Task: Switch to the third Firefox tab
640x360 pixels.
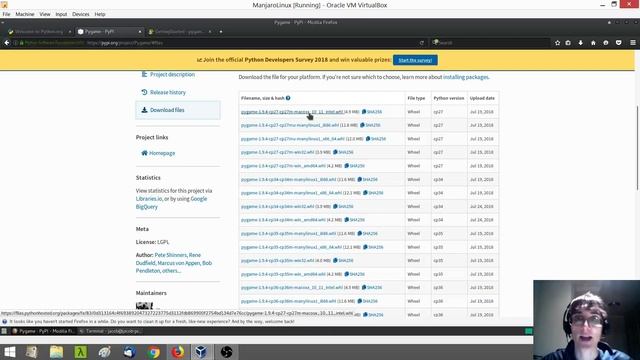Action: (180, 31)
